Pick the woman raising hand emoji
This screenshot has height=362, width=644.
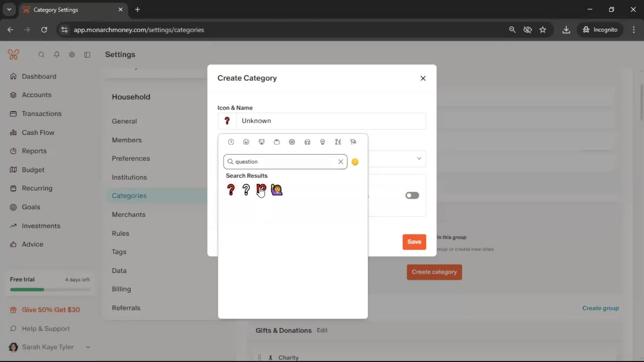(276, 190)
